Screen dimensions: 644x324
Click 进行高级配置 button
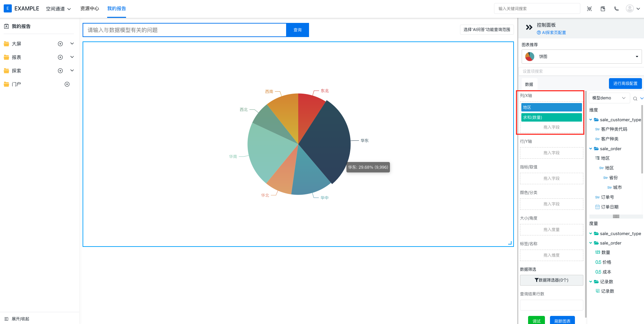(625, 84)
